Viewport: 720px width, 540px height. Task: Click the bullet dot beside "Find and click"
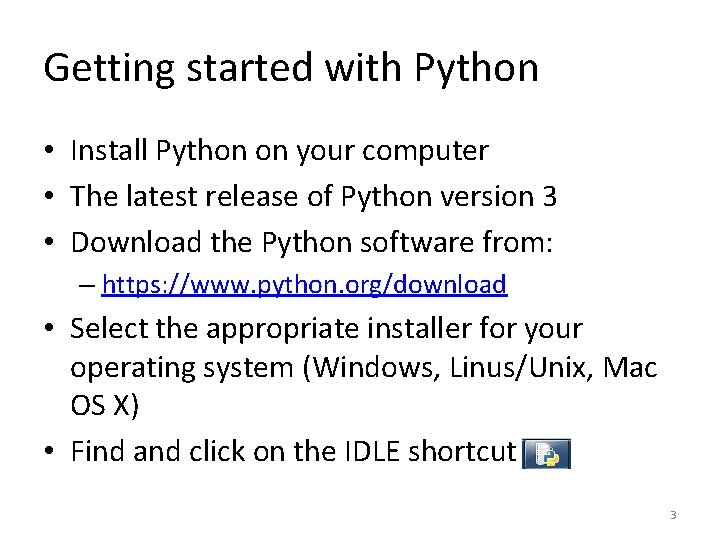[49, 453]
